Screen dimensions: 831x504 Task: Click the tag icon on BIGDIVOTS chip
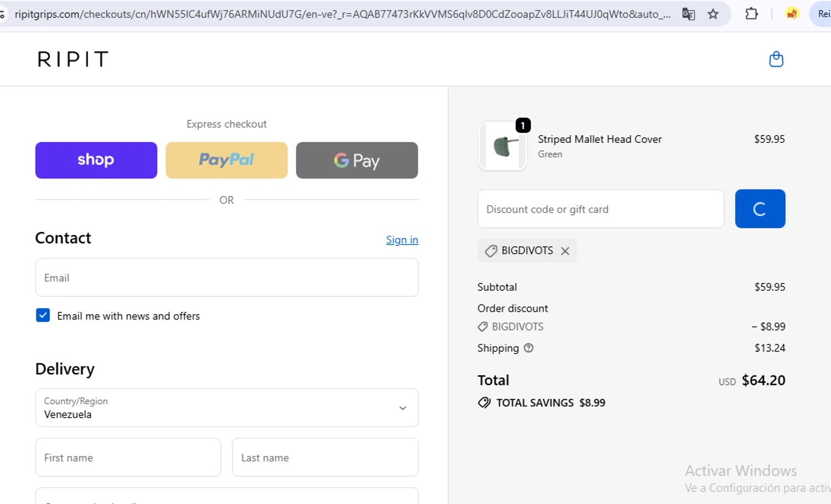[x=491, y=251]
